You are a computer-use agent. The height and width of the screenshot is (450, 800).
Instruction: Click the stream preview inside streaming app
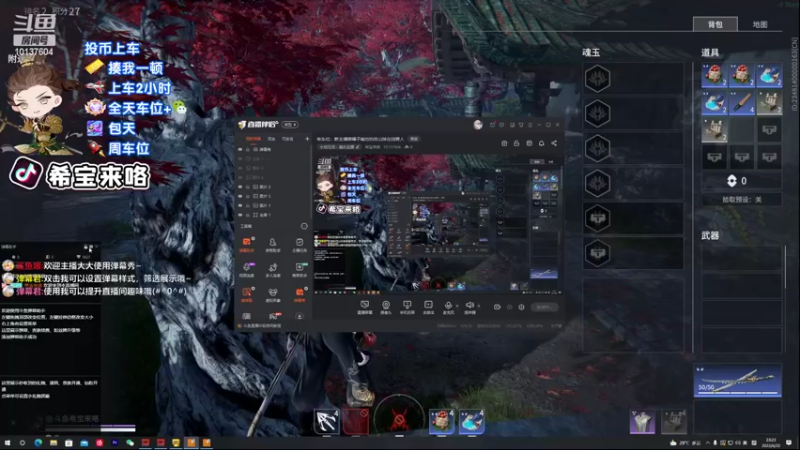[x=436, y=222]
